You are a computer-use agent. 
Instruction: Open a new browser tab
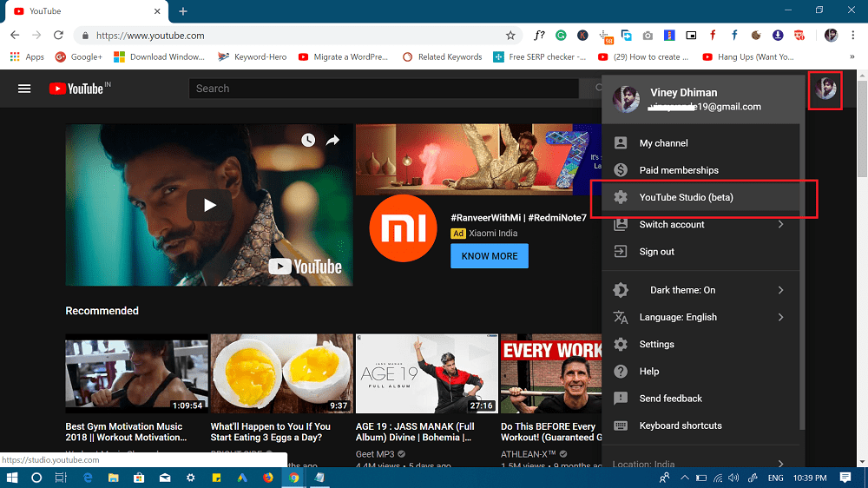coord(183,11)
